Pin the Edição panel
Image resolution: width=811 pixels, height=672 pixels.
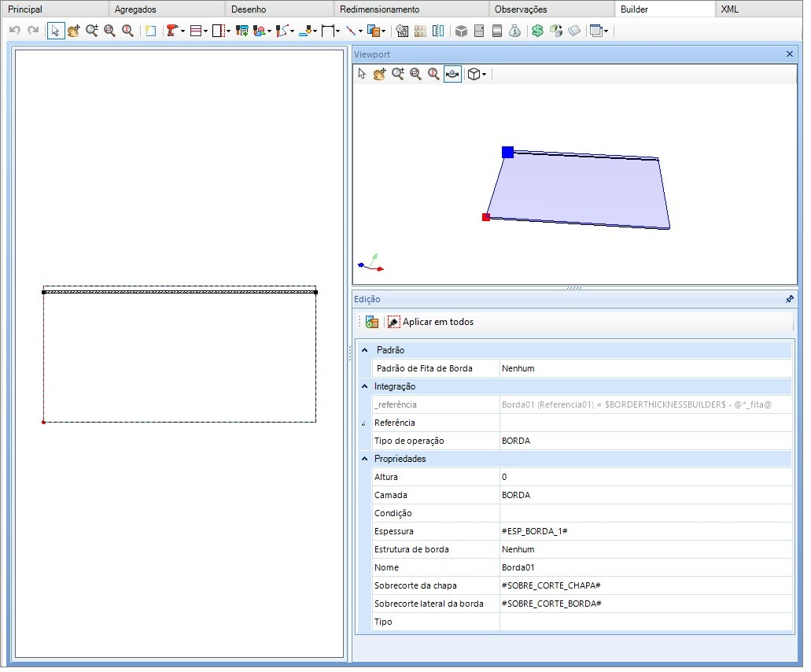pyautogui.click(x=790, y=299)
